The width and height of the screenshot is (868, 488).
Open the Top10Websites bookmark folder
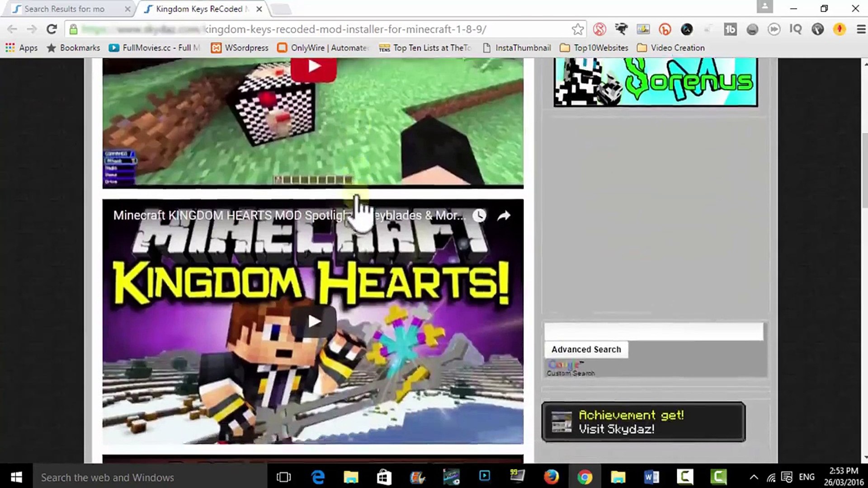click(594, 48)
